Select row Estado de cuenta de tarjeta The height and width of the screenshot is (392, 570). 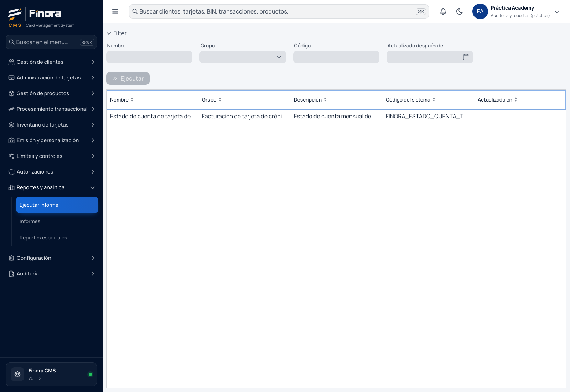[336, 116]
